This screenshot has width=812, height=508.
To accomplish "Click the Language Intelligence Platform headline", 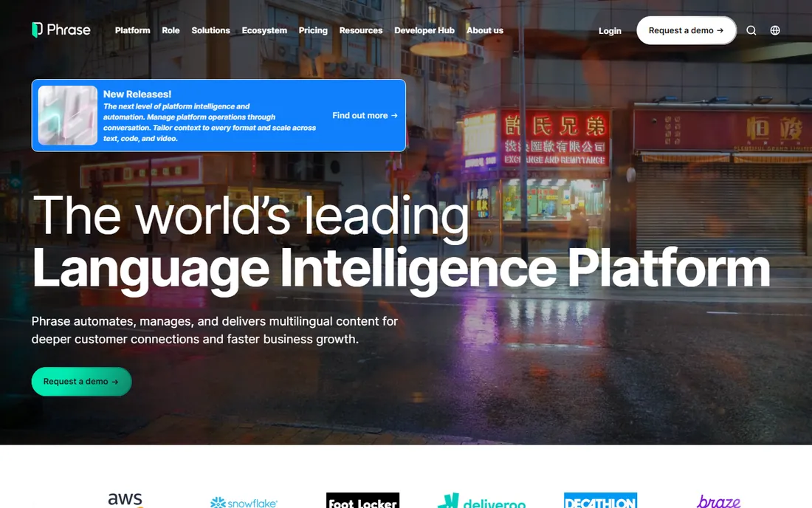I will [402, 270].
